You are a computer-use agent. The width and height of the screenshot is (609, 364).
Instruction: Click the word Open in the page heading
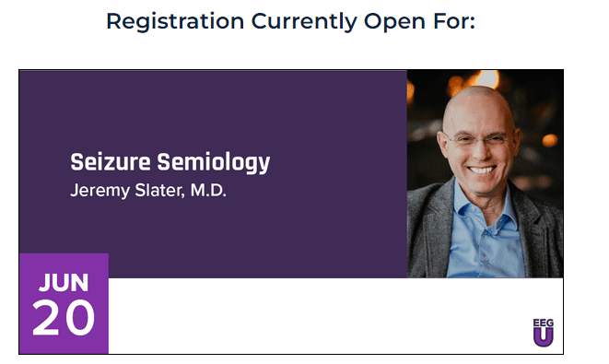394,22
